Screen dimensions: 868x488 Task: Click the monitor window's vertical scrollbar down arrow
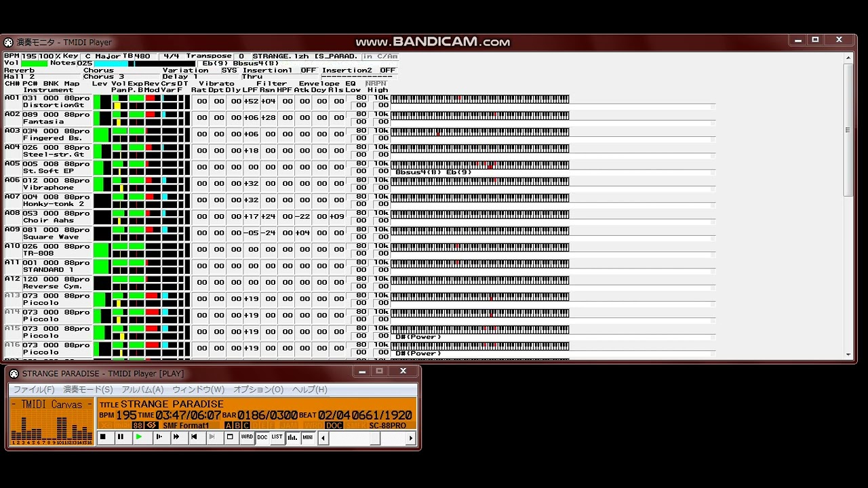coord(848,354)
